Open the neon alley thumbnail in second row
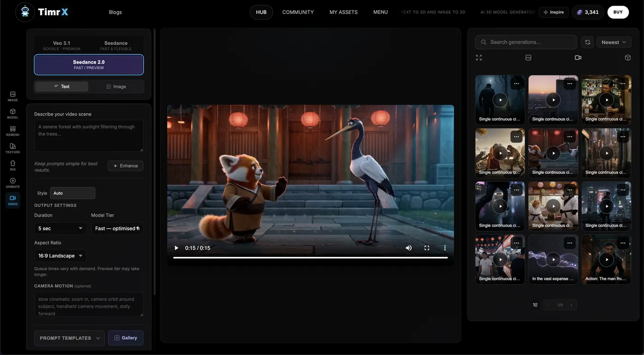This screenshot has height=355, width=644. point(606,153)
